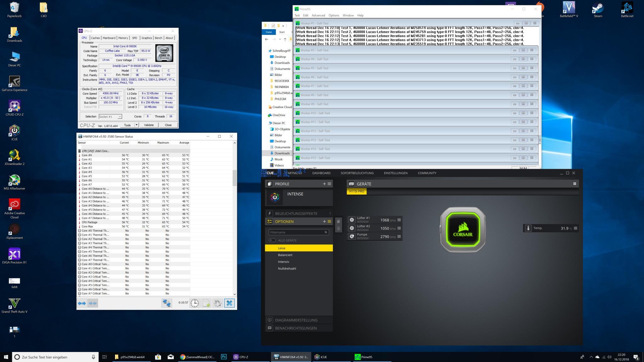Click the CPU Package sensor row

click(x=134, y=222)
